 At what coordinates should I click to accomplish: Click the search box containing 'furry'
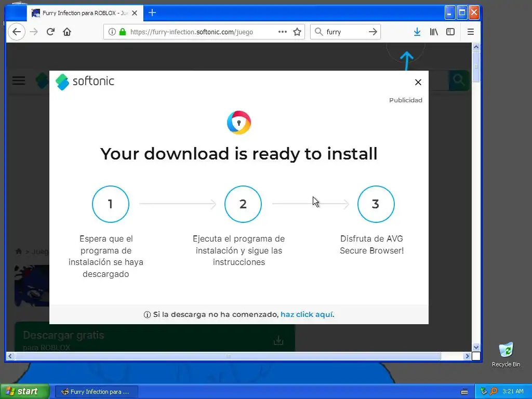pyautogui.click(x=345, y=32)
